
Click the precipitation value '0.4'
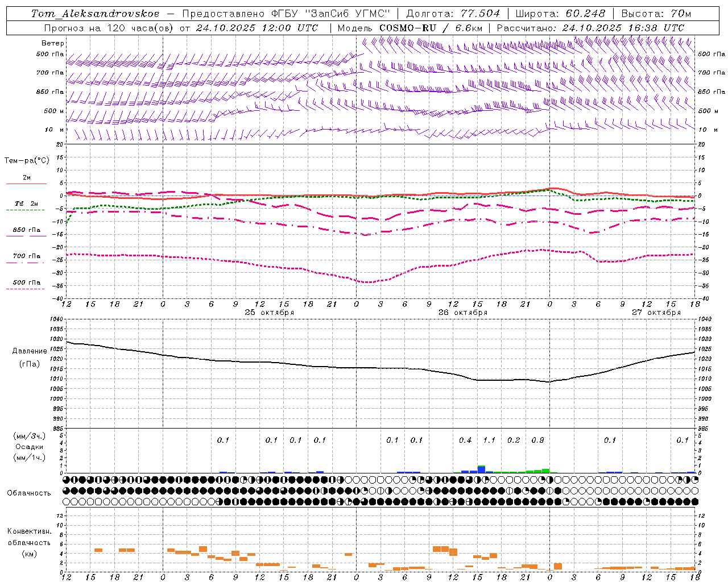(465, 440)
